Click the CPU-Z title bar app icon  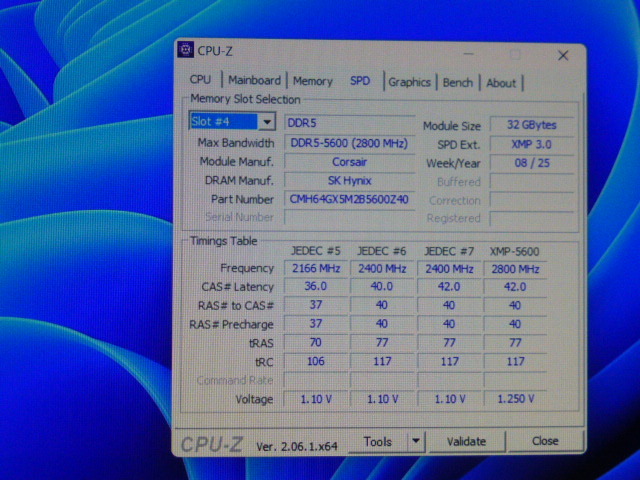186,50
